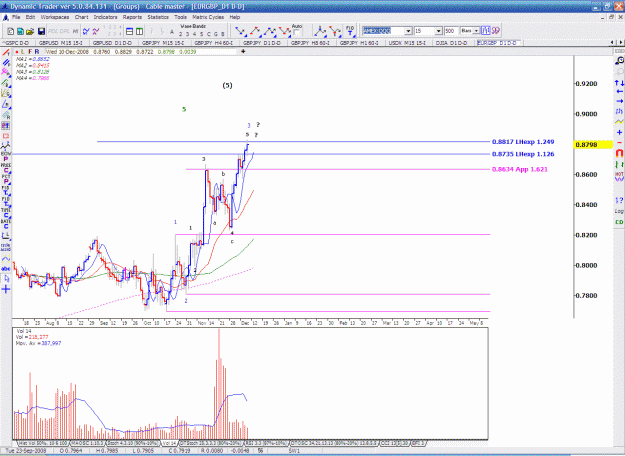
Task: Click the 0.8817 LHexp 1.249 level label
Action: click(x=523, y=142)
